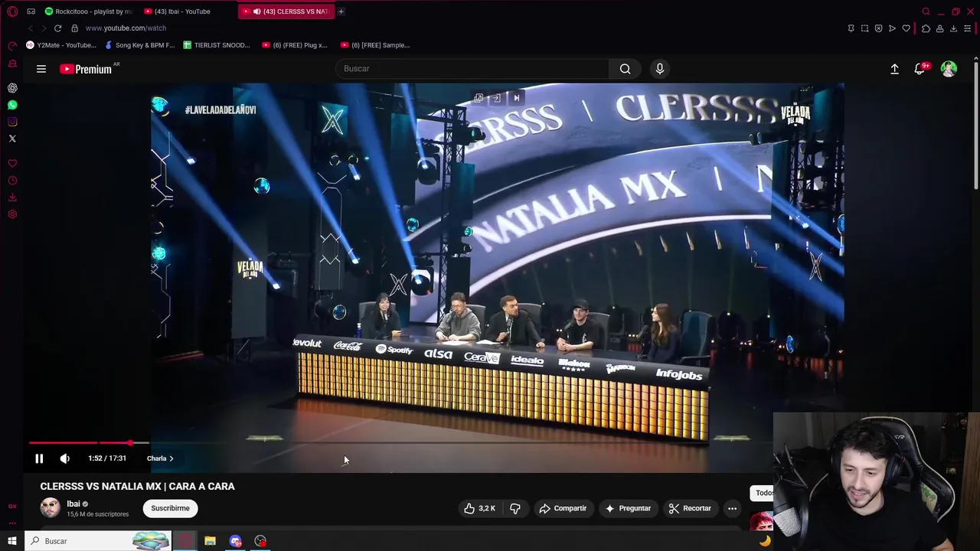This screenshot has height=551, width=980.
Task: Click the send/flow arrow icon in address bar
Action: pyautogui.click(x=892, y=28)
